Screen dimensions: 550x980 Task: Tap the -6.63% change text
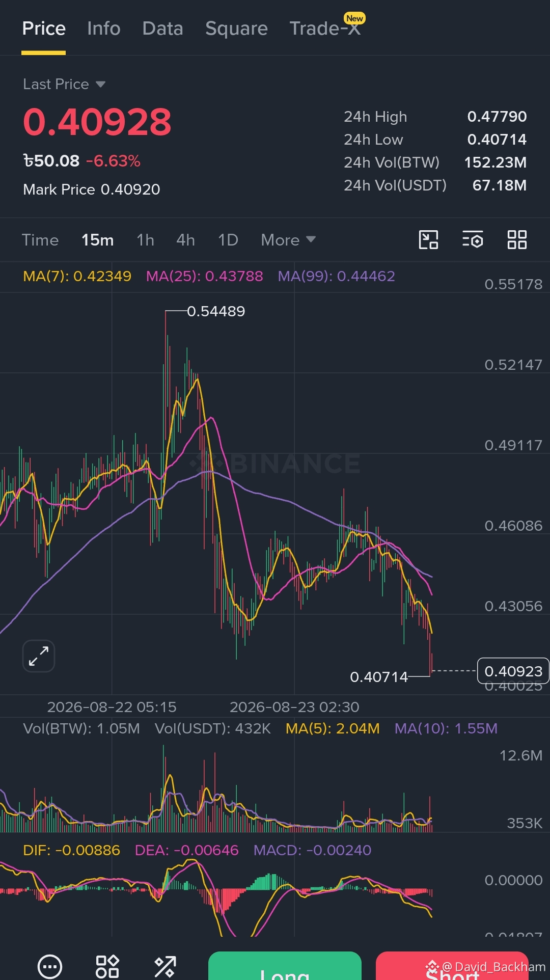[113, 161]
